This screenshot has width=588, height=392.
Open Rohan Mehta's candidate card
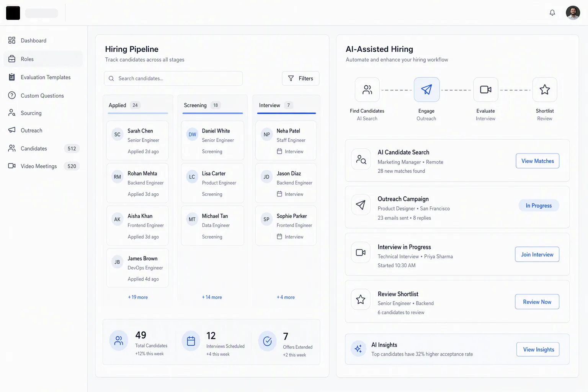(137, 183)
